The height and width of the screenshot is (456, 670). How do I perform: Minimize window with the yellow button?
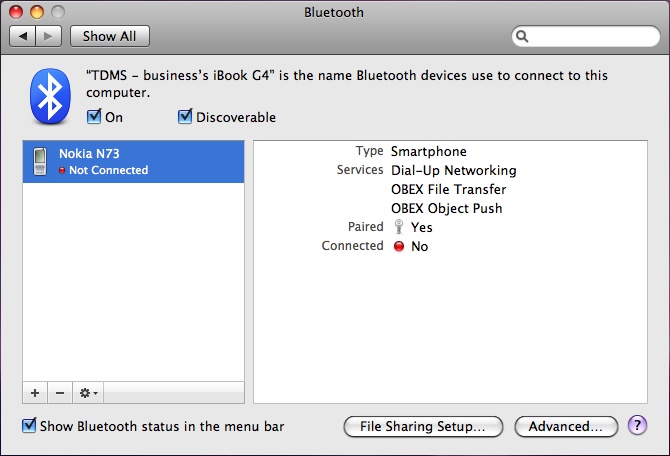point(37,12)
